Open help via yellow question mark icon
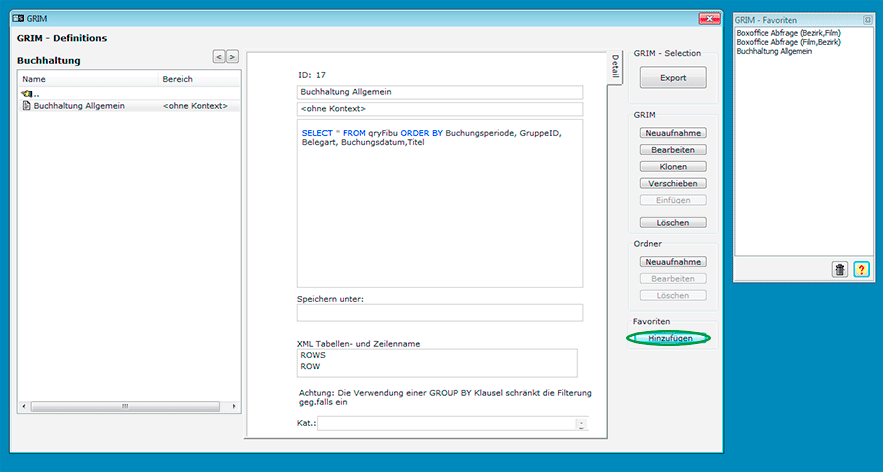This screenshot has width=883, height=472. coord(861,269)
